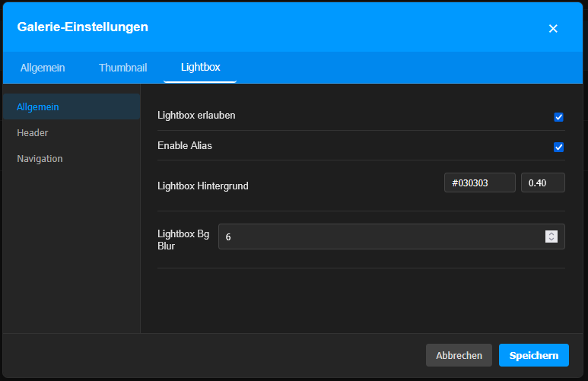
Task: Disable the Enable Alias checkbox
Action: click(x=558, y=147)
